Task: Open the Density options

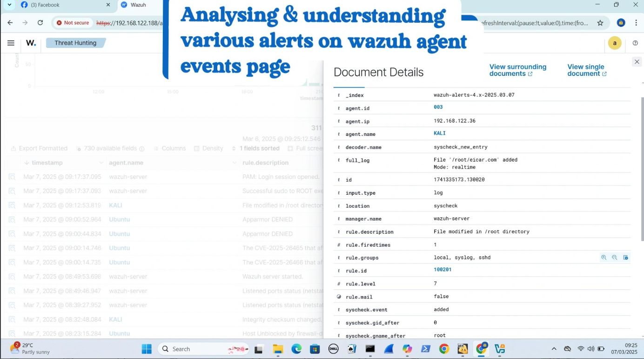Action: (208, 149)
